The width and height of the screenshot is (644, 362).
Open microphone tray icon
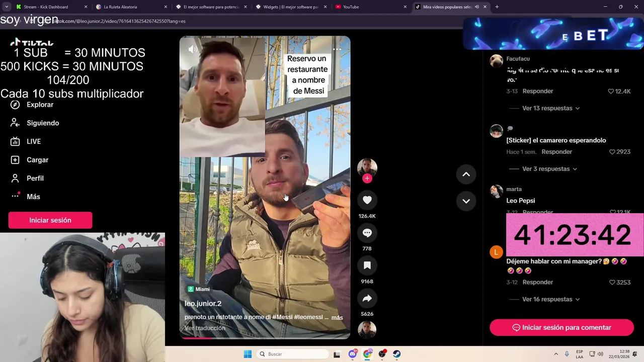click(567, 354)
